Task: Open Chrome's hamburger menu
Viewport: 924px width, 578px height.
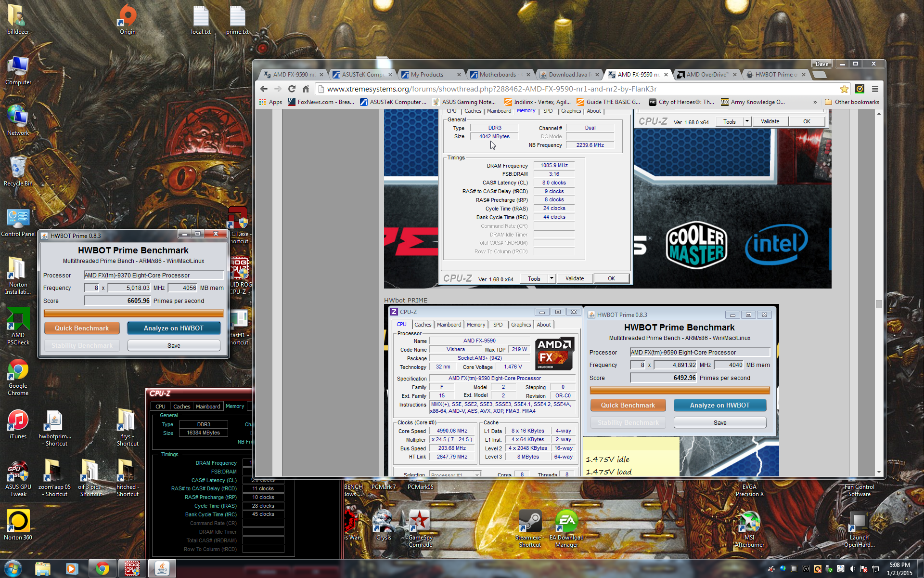Action: point(875,89)
